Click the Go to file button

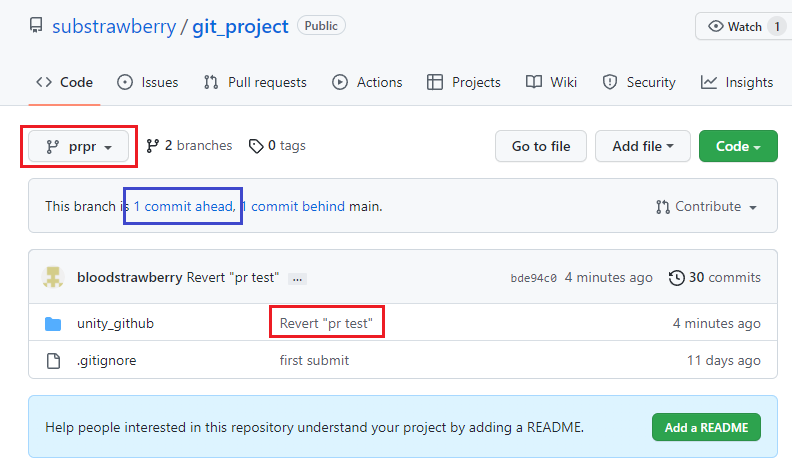pos(541,146)
